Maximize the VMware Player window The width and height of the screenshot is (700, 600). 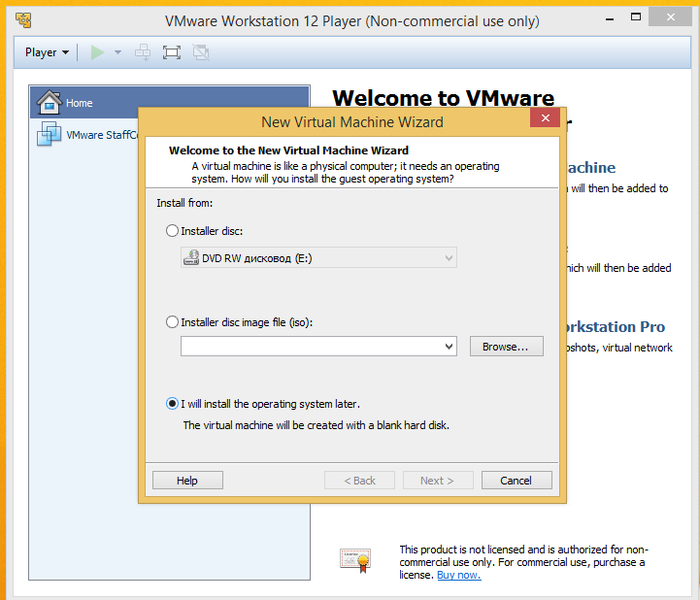point(636,17)
